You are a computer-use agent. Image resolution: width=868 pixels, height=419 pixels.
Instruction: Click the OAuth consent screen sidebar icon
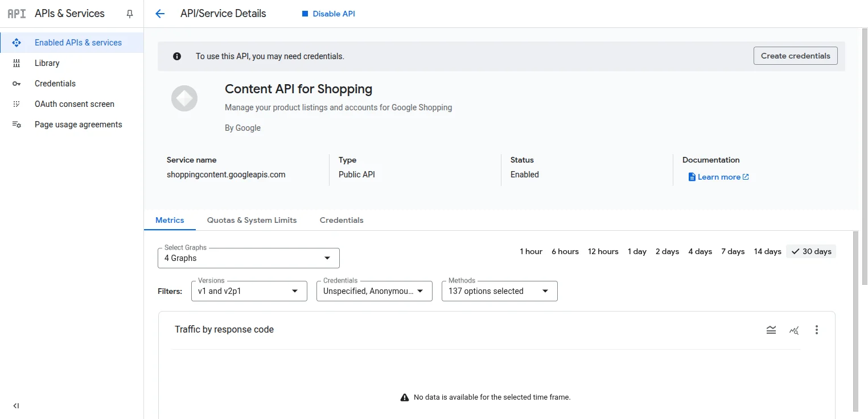click(x=17, y=104)
